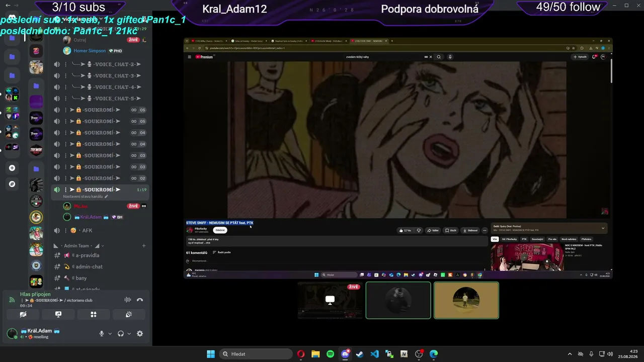Click the Hledat search box on taskbar
This screenshot has height=362, width=644.
coord(257,354)
